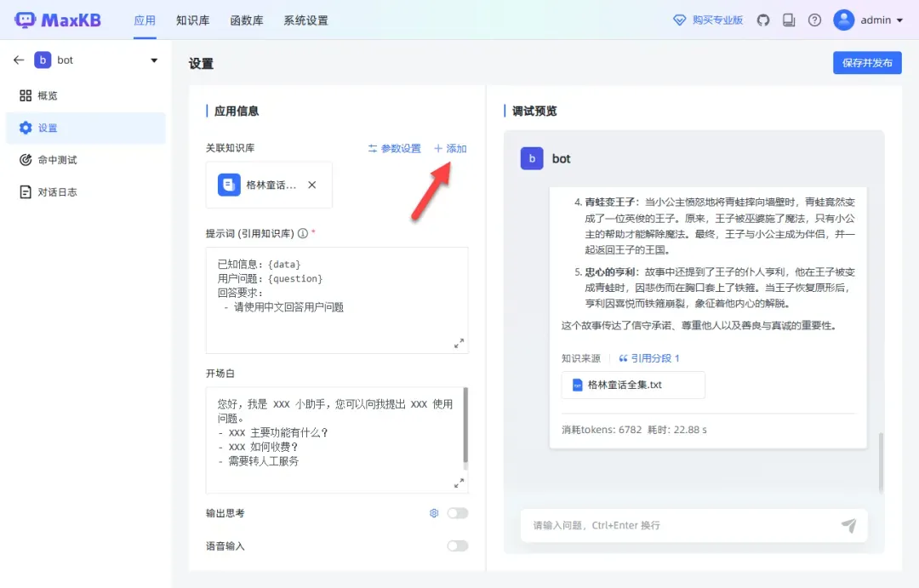This screenshot has height=588, width=919.
Task: Click the txt file icon of 格林童话全集
Action: pos(577,385)
